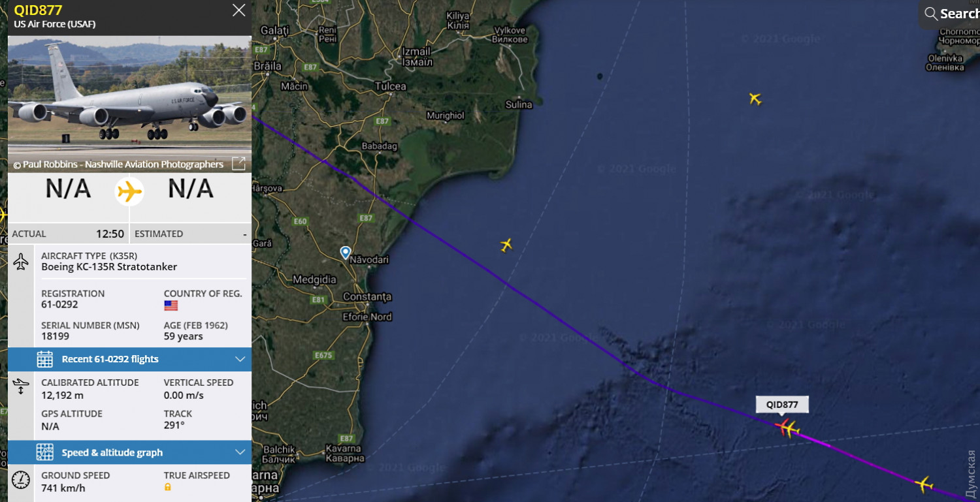This screenshot has width=980, height=502.
Task: Open the aircraft photo in new window icon
Action: tap(239, 164)
